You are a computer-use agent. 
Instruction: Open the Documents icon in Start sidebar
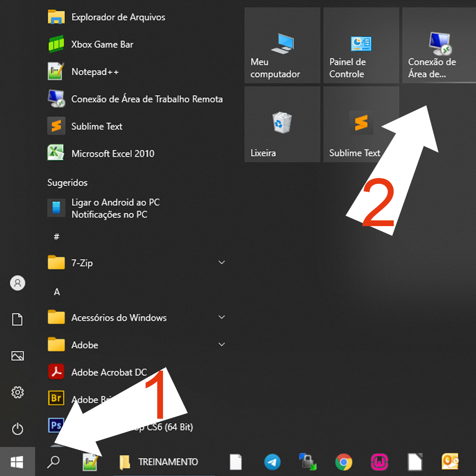tap(17, 320)
